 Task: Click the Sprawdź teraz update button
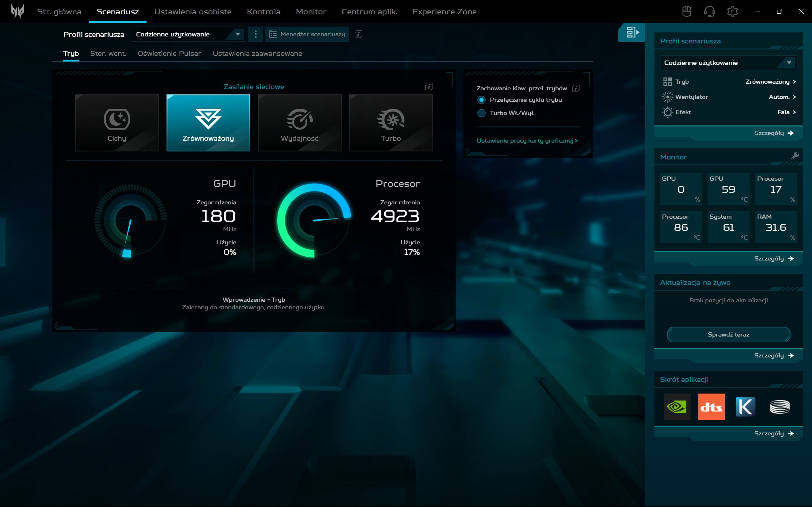click(728, 334)
